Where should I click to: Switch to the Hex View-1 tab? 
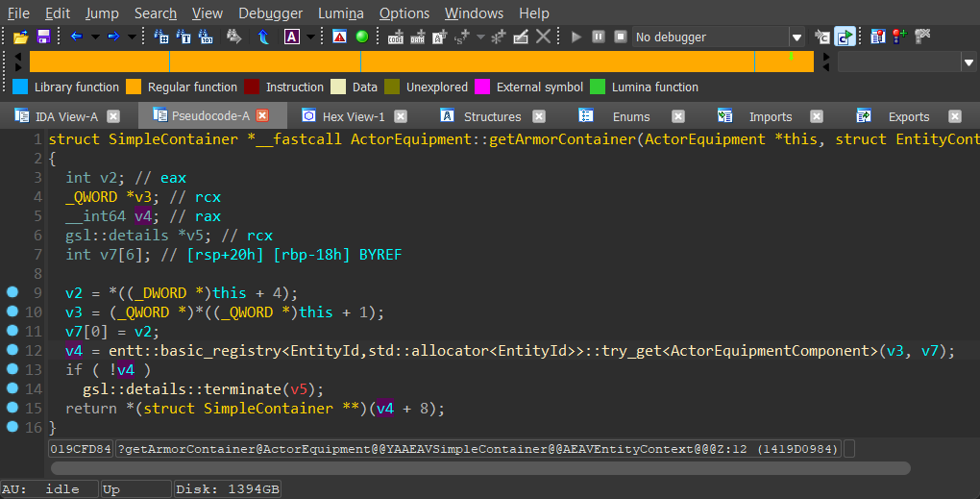coord(353,116)
